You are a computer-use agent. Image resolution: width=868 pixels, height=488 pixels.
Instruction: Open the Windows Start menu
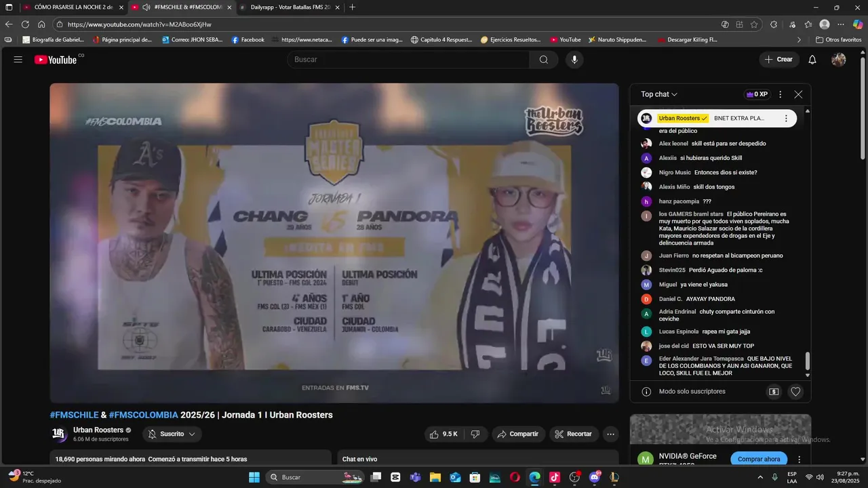(254, 477)
